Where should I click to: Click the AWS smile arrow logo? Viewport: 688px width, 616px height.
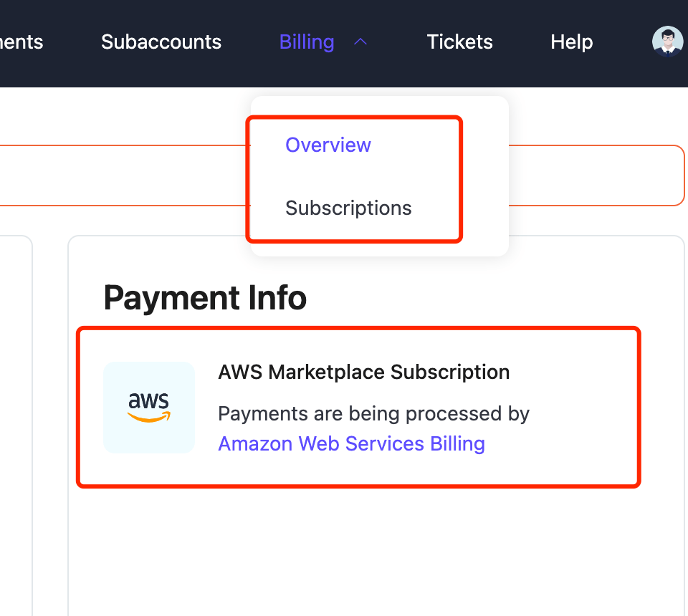pyautogui.click(x=148, y=415)
